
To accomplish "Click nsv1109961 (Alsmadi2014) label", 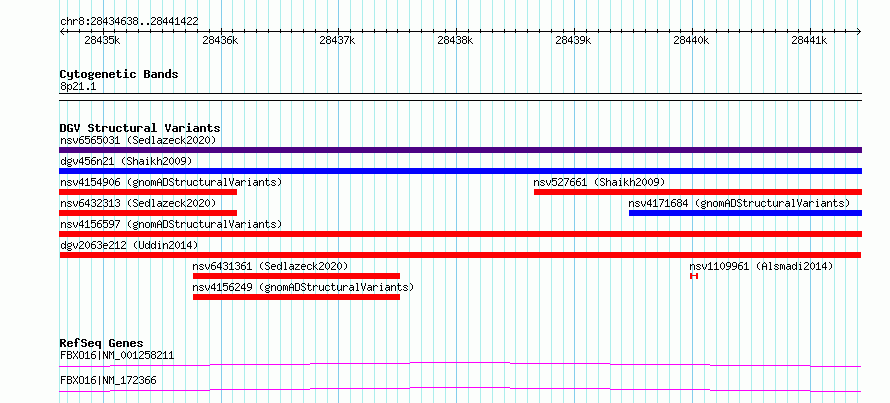I will point(761,266).
